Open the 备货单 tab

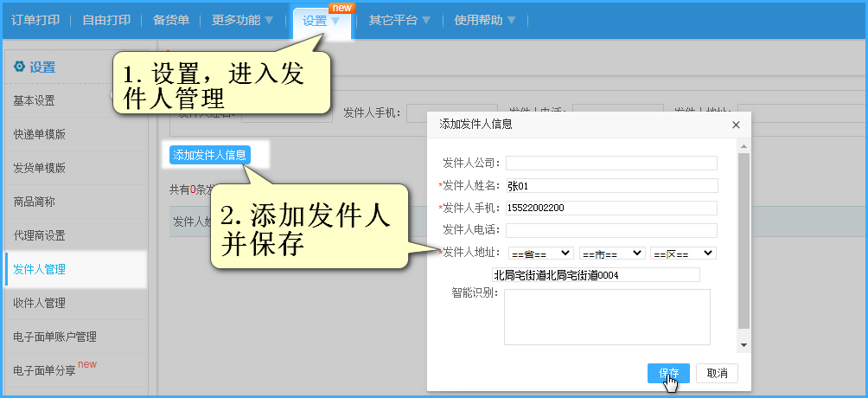click(x=170, y=19)
